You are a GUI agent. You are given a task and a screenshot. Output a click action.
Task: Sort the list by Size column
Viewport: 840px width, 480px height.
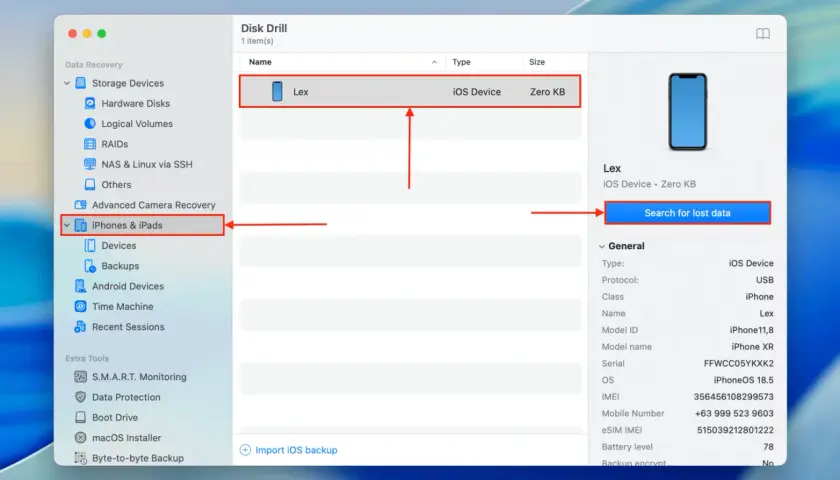click(x=537, y=62)
